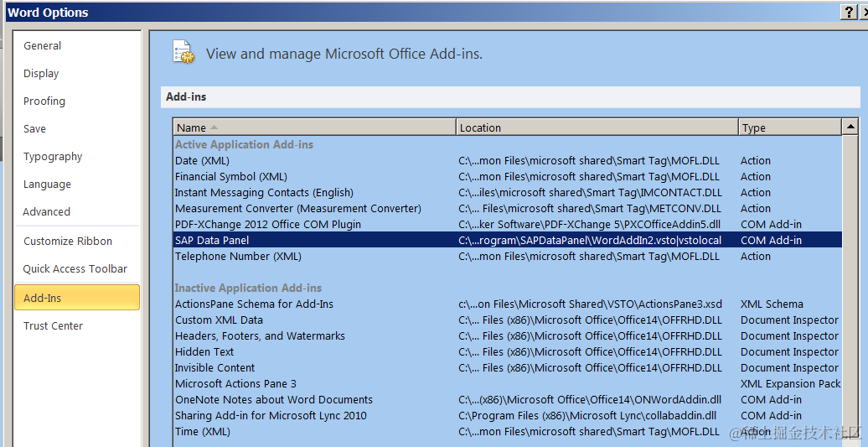Screen dimensions: 868x447
Task: Click the ActionsPane3.xsd location cell
Action: (590, 304)
